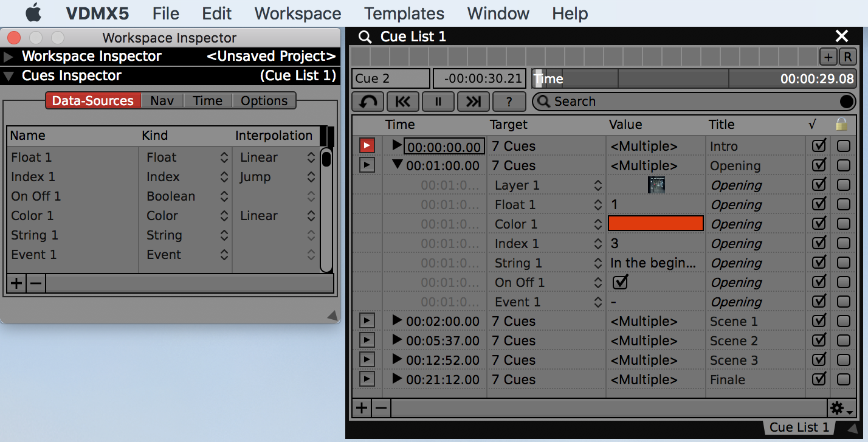Open Kind dropdown for Float 1

[224, 157]
